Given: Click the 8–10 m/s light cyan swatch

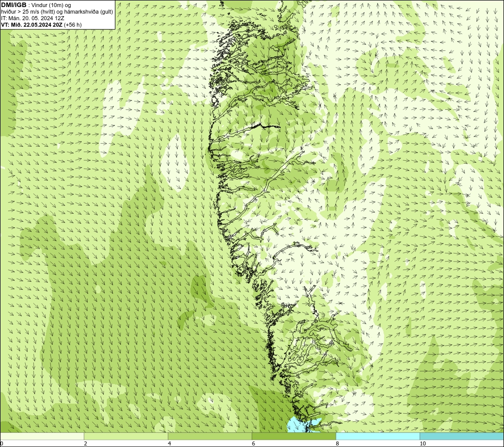Looking at the screenshot, I should 377,436.
